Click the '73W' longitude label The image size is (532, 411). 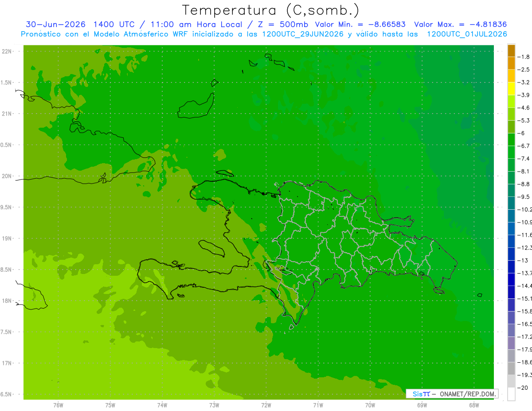[214, 405]
